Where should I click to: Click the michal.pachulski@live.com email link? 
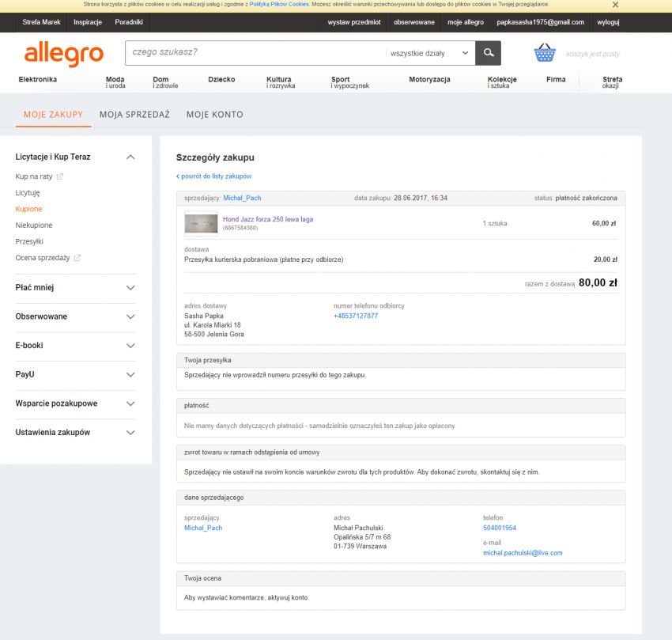523,553
